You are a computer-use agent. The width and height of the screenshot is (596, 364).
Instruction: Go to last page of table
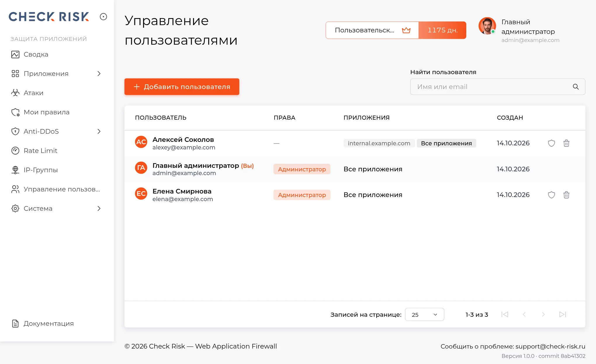pos(563,314)
